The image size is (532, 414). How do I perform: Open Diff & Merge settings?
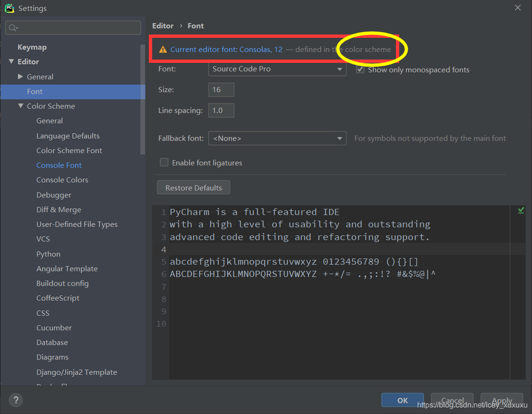59,210
